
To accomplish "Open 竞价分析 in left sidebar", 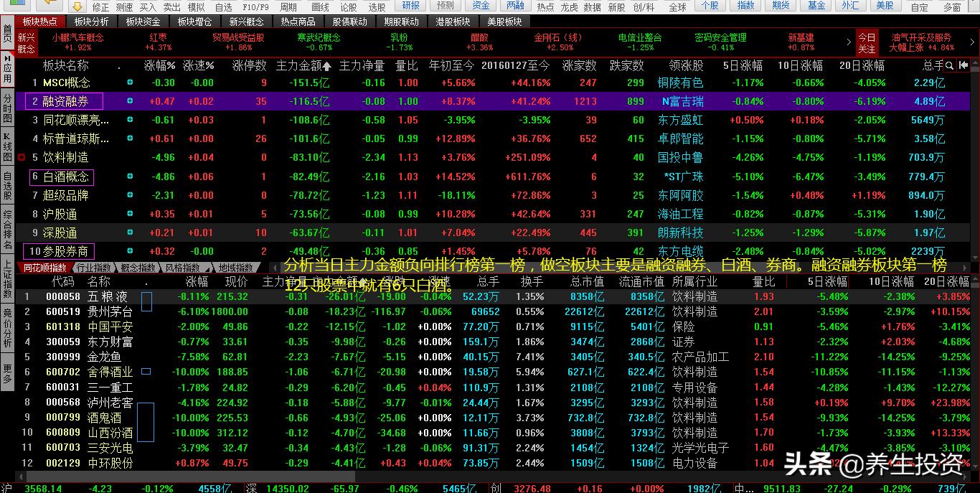I will click(x=7, y=327).
